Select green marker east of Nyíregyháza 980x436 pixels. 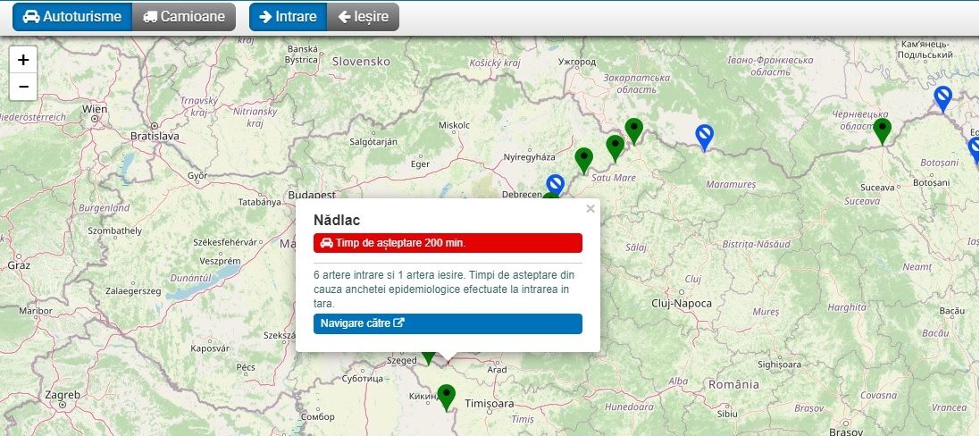coord(584,160)
